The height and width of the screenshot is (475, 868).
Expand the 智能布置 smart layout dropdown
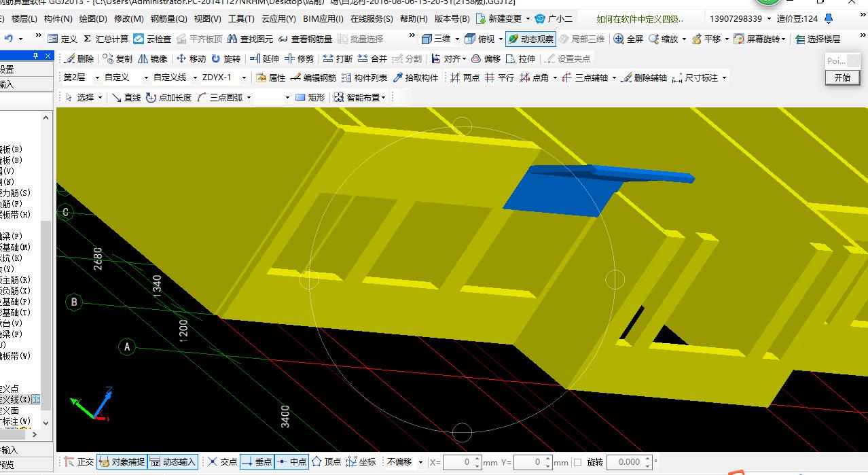384,97
